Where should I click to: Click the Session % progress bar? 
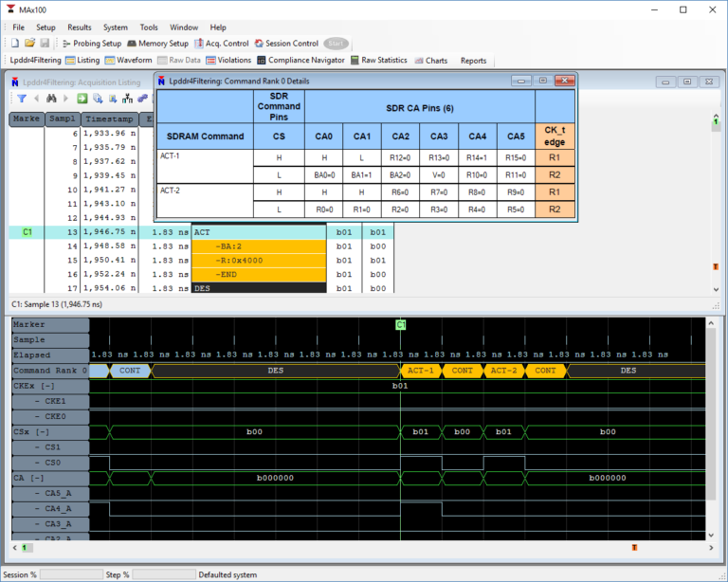click(x=71, y=574)
